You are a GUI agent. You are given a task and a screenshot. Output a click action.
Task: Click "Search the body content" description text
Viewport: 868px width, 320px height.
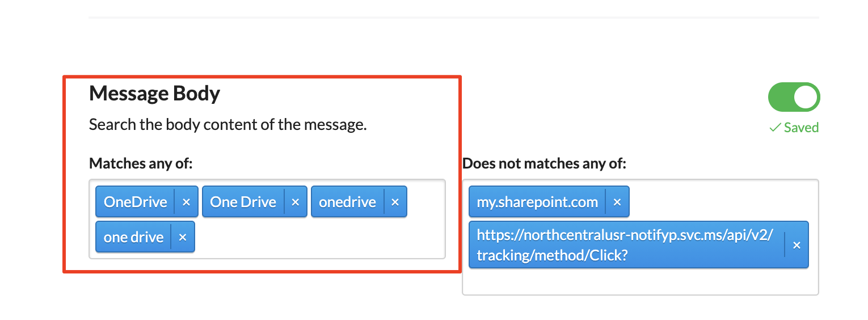click(x=227, y=125)
